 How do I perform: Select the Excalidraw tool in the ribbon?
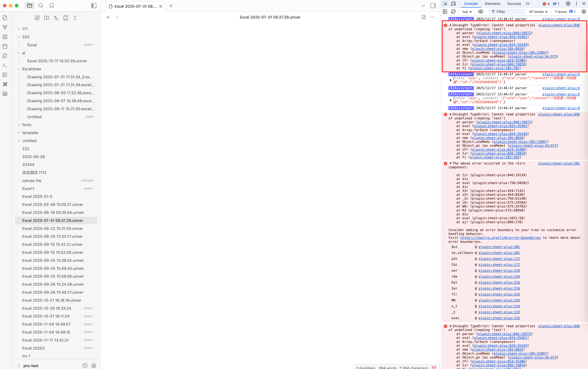click(x=5, y=84)
